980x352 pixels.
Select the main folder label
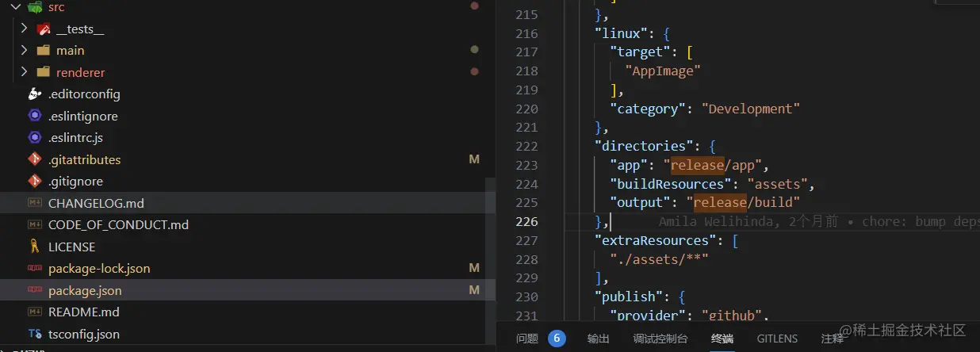coord(71,50)
